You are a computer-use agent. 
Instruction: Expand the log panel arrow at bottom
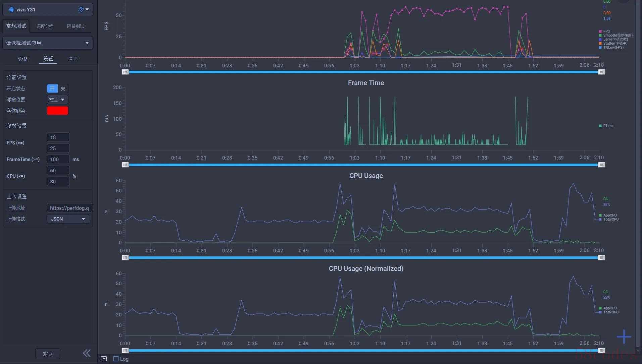tap(104, 359)
